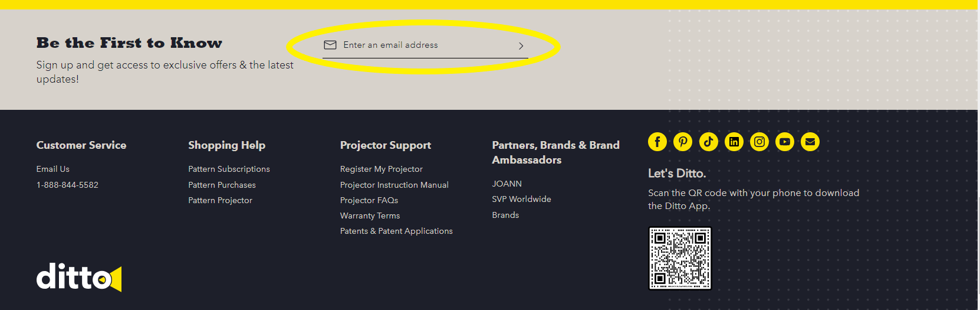The image size is (980, 310).
Task: Open Pattern Projector link
Action: pyautogui.click(x=220, y=200)
